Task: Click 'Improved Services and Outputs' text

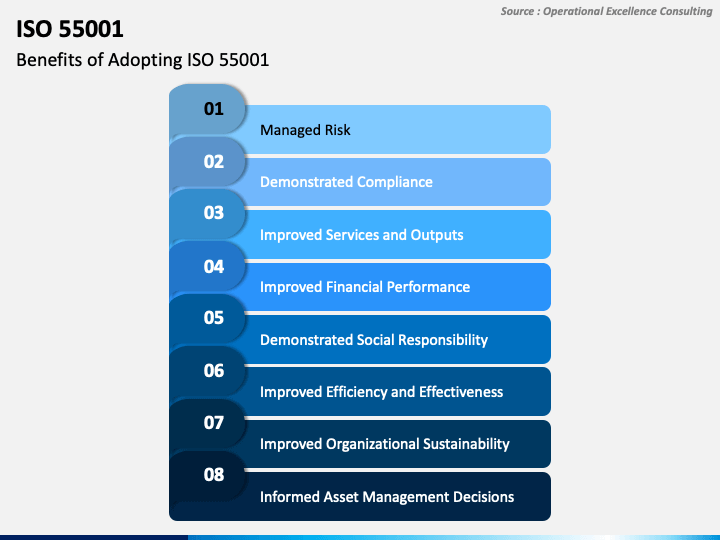Action: click(361, 235)
